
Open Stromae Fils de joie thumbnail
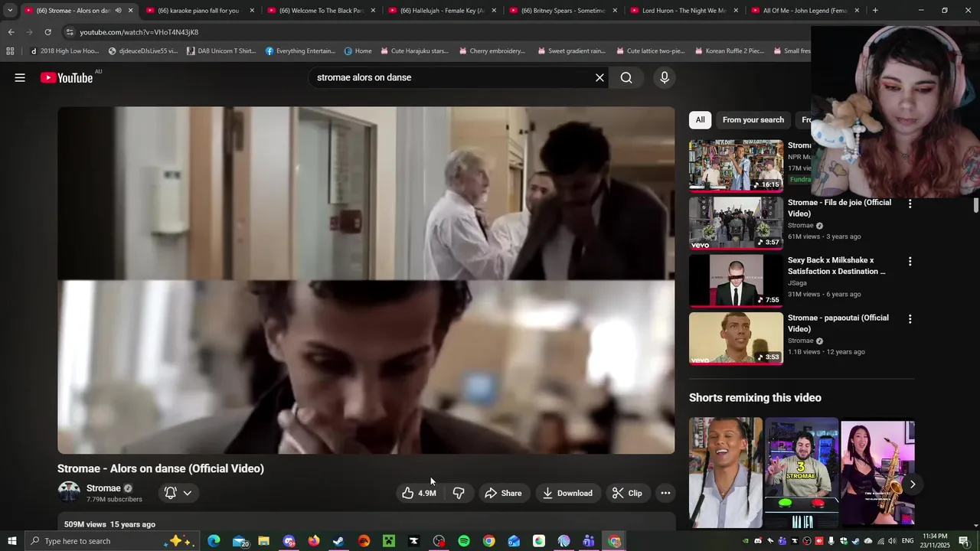click(x=736, y=223)
